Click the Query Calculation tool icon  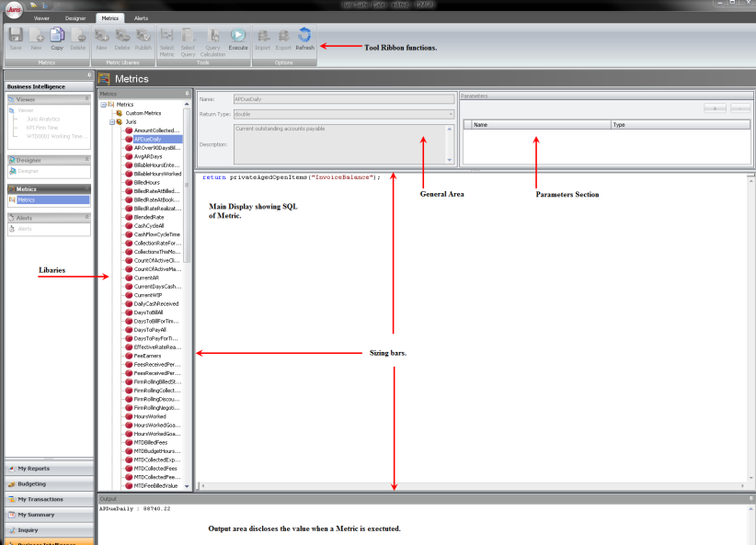(x=213, y=37)
